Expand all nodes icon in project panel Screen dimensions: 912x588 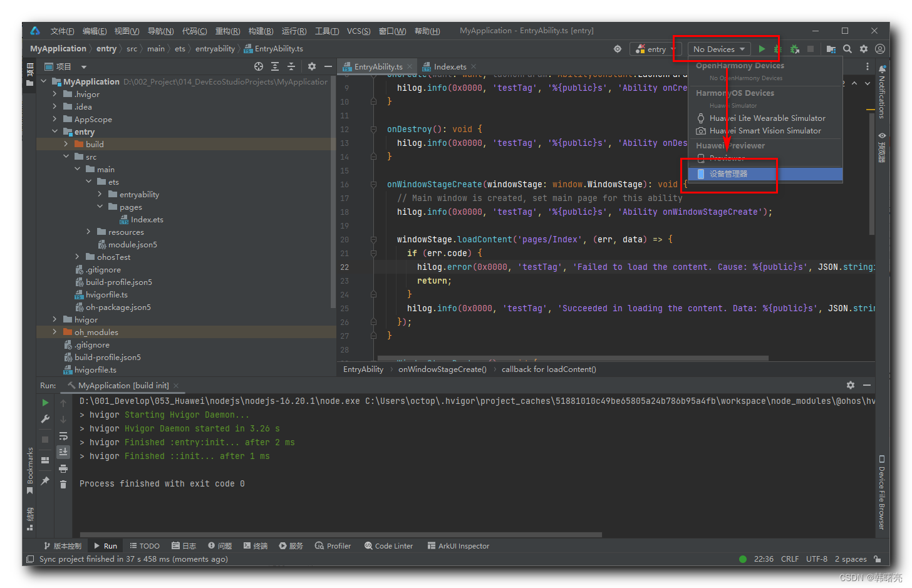click(x=275, y=66)
